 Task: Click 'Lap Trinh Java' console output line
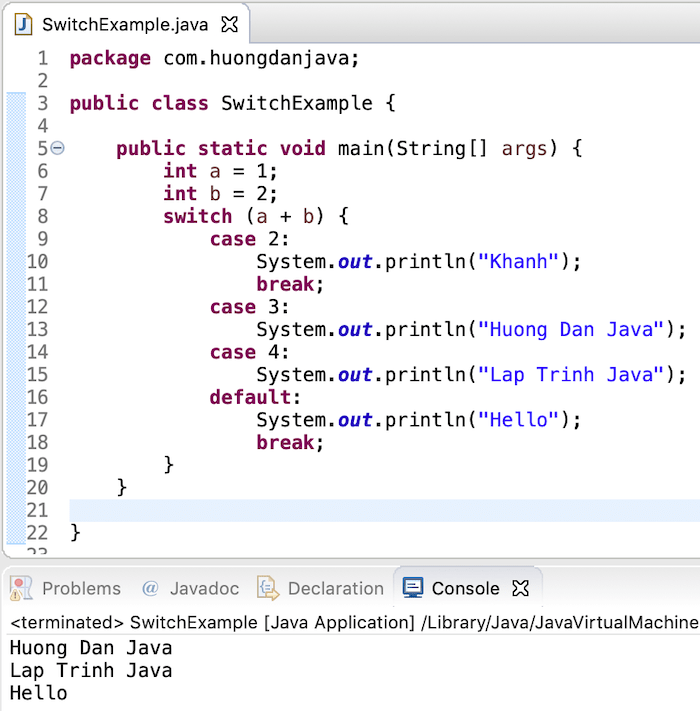click(91, 671)
